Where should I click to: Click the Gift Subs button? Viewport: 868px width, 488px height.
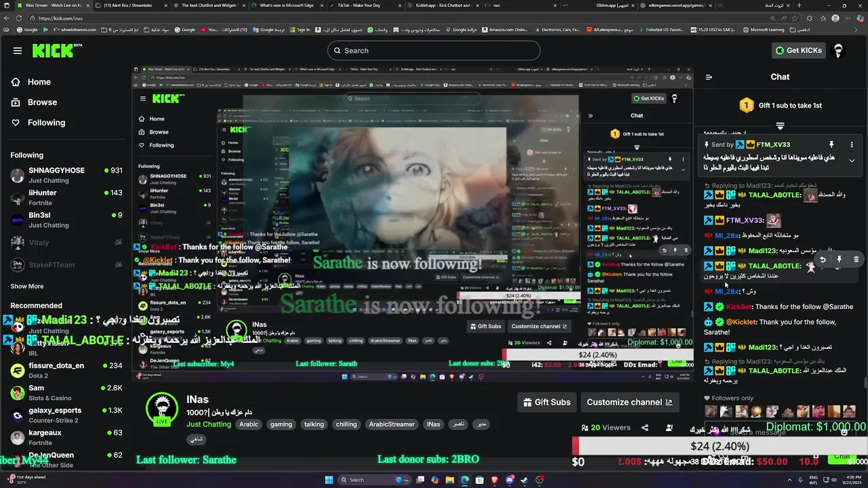[x=546, y=402]
